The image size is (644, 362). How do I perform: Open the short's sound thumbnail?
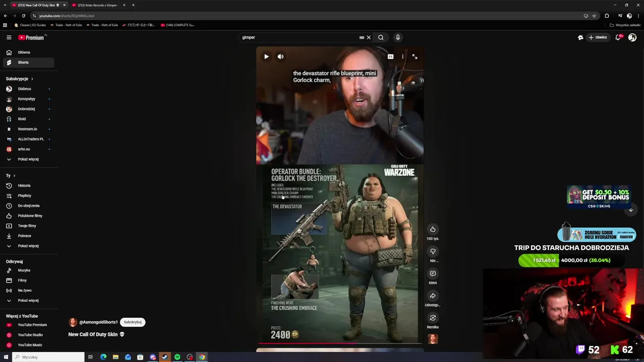pyautogui.click(x=433, y=339)
